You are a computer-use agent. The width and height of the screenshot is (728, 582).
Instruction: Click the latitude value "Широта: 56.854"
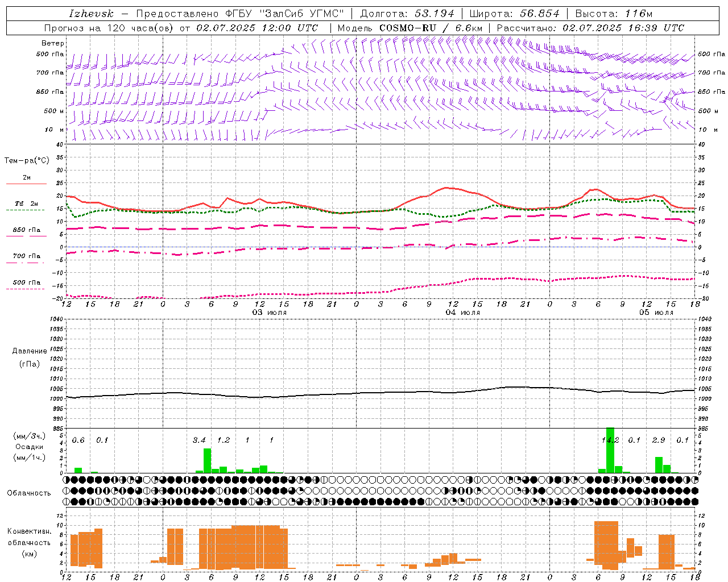click(x=514, y=14)
